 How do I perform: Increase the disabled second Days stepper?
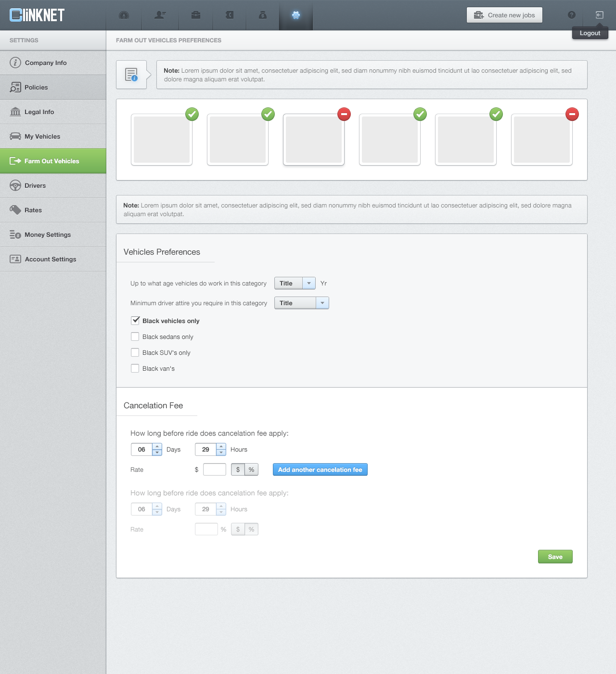[x=157, y=506]
